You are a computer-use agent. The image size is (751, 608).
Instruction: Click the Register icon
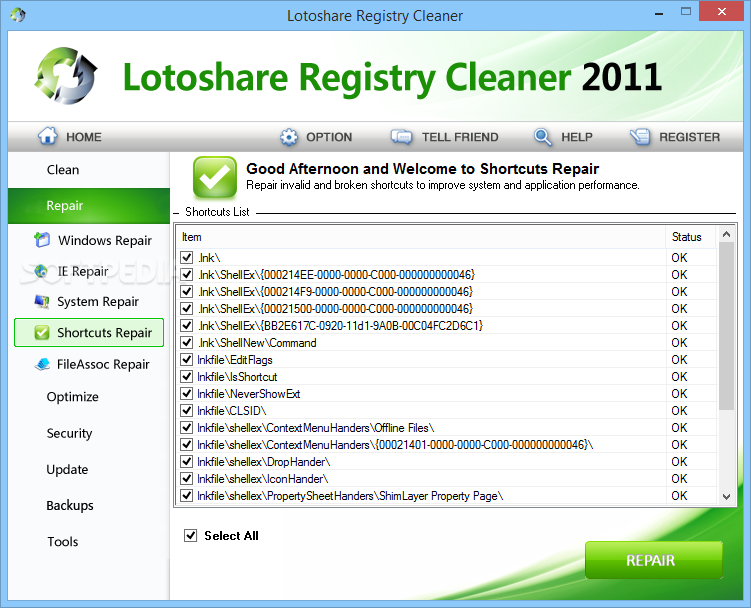640,137
